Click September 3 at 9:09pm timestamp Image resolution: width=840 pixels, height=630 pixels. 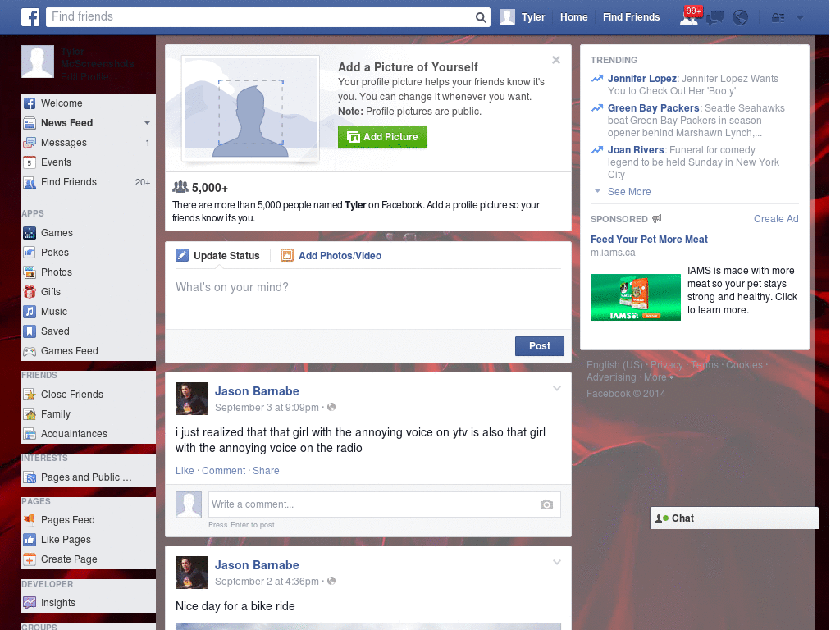click(267, 407)
